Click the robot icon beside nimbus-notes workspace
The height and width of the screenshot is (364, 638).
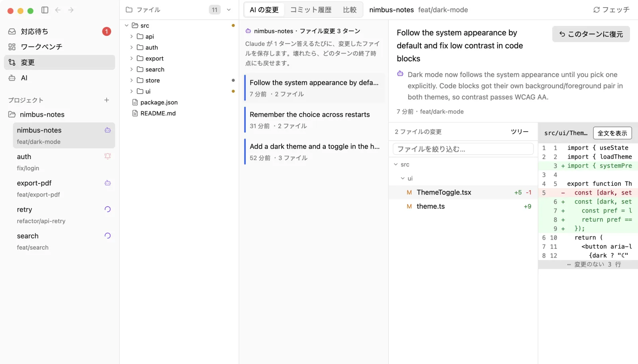click(x=108, y=130)
